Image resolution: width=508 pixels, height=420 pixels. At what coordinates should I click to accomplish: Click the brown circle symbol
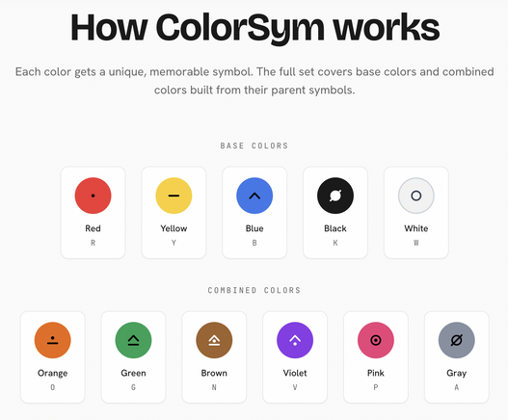point(214,340)
